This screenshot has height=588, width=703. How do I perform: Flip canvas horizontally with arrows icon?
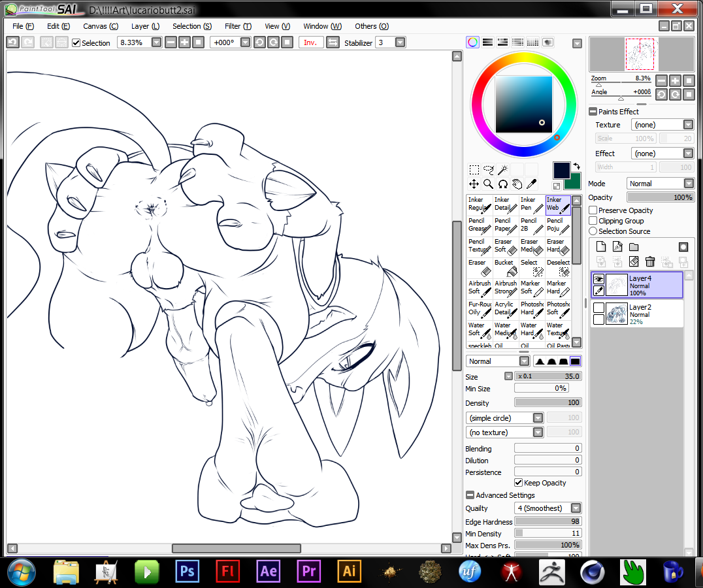(x=333, y=42)
